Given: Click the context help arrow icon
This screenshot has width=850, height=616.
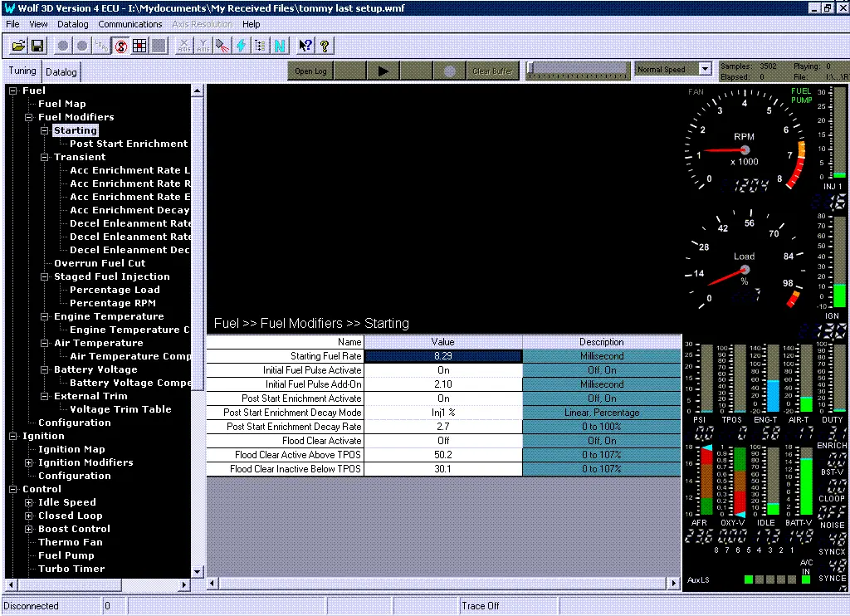Looking at the screenshot, I should [x=305, y=46].
